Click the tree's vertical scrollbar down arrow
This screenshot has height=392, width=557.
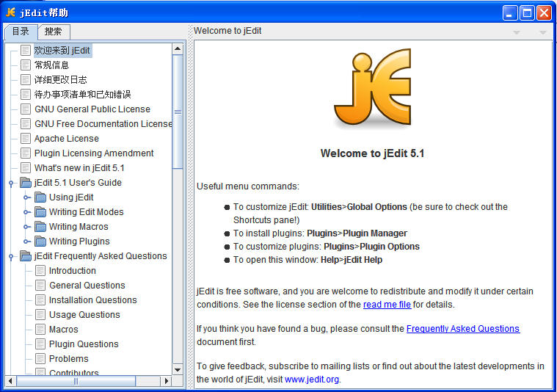[178, 369]
